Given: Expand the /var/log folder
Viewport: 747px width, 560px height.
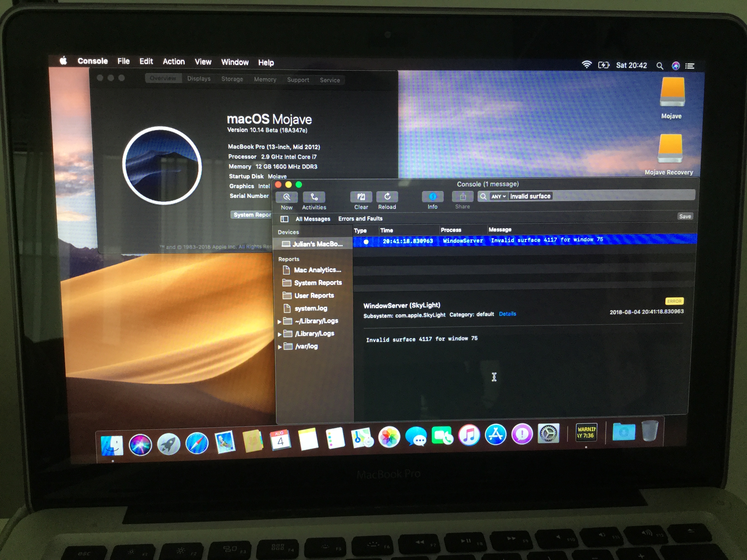Looking at the screenshot, I should pyautogui.click(x=280, y=347).
